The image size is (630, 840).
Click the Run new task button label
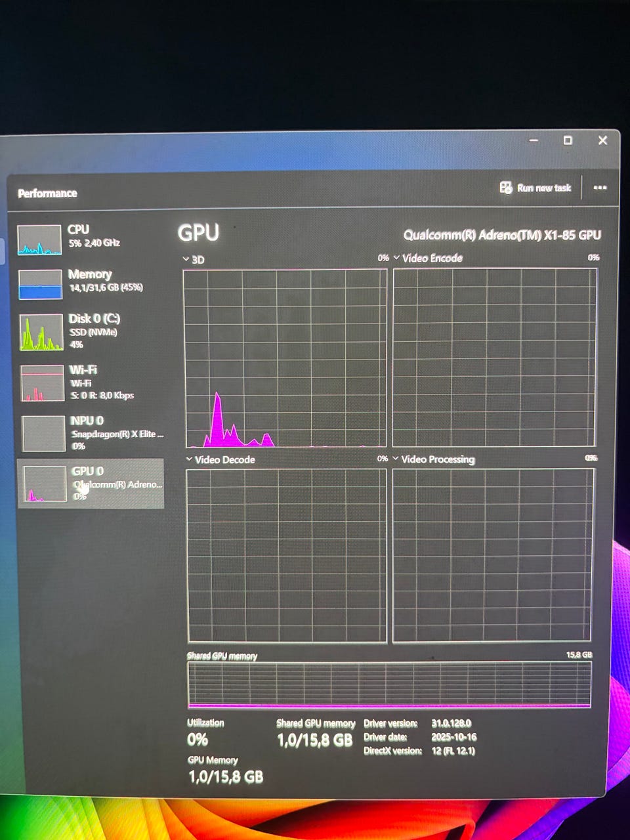(x=544, y=188)
